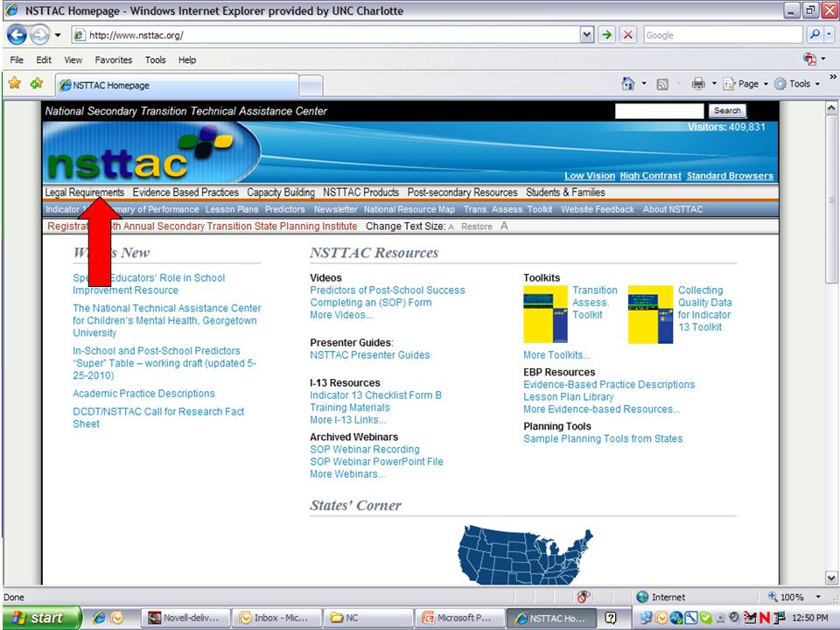Click the Home house icon in toolbar

click(628, 84)
